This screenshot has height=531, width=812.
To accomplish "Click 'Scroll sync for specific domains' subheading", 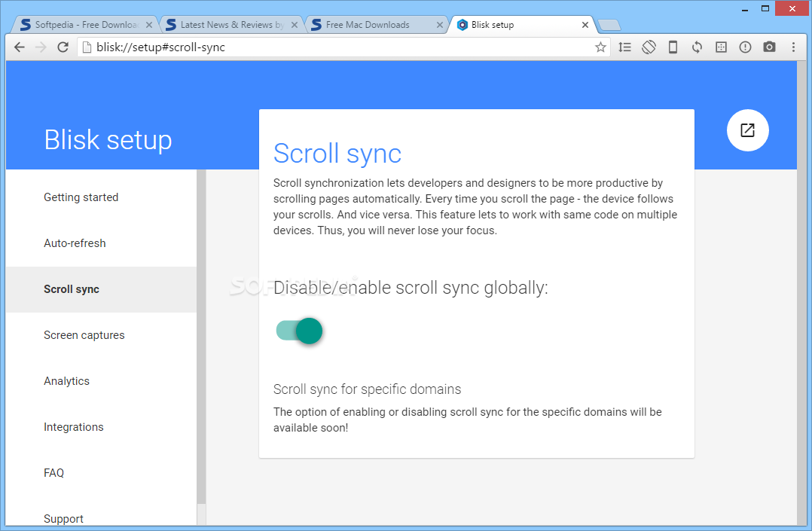I will click(x=367, y=389).
